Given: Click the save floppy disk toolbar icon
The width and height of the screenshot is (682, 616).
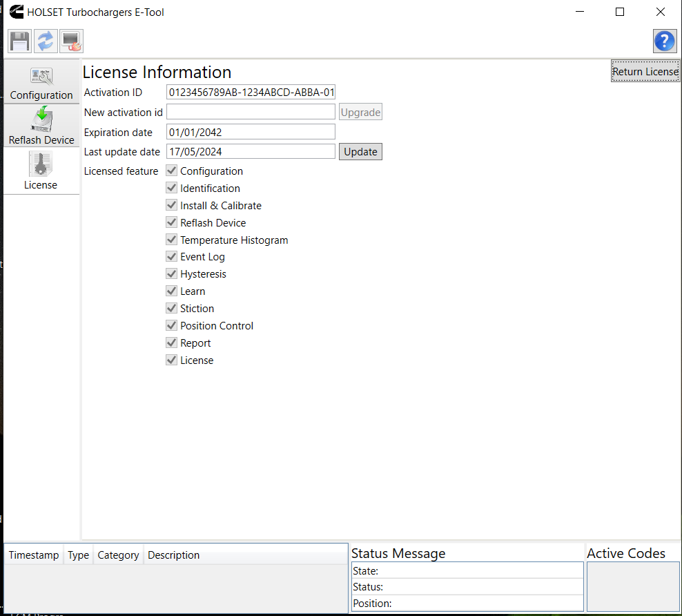Looking at the screenshot, I should tap(19, 41).
